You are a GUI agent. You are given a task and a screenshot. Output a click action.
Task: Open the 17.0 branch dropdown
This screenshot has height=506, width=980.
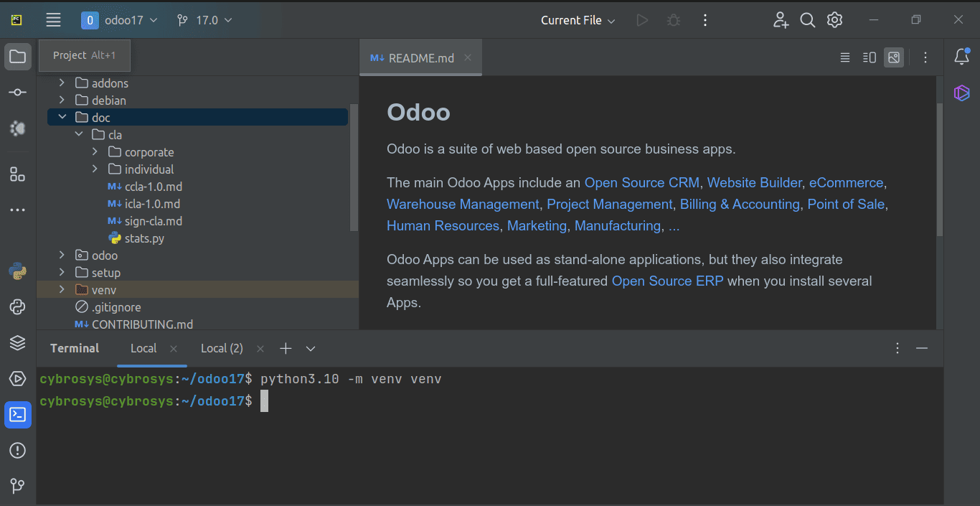(x=204, y=20)
